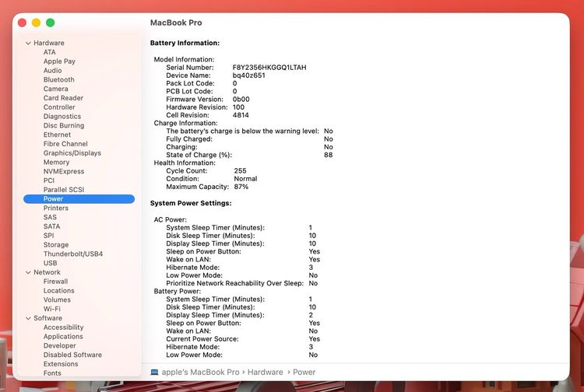Select Accessibility under Software
584x392 pixels.
pos(63,327)
